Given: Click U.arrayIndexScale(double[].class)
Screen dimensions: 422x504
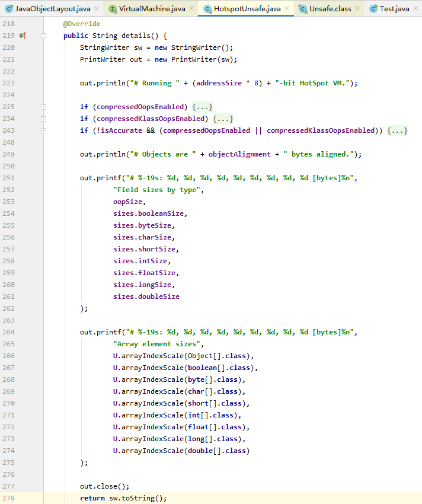Looking at the screenshot, I should click(x=181, y=451).
